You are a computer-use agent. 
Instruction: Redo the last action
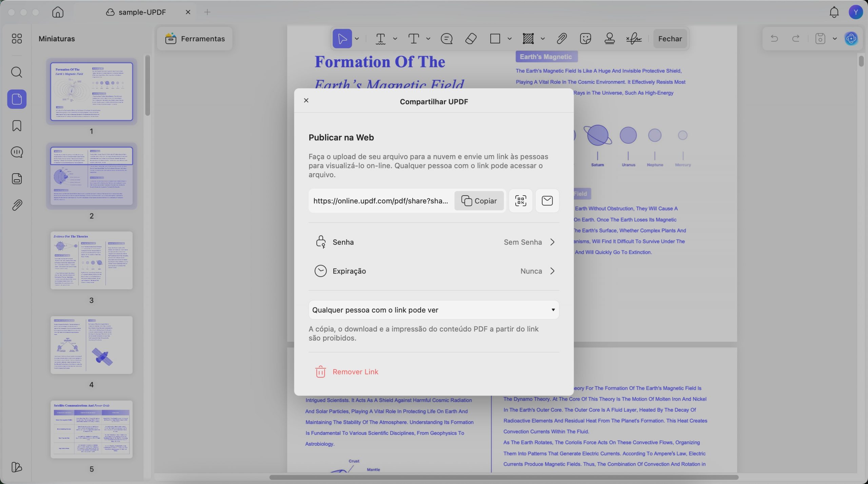796,39
